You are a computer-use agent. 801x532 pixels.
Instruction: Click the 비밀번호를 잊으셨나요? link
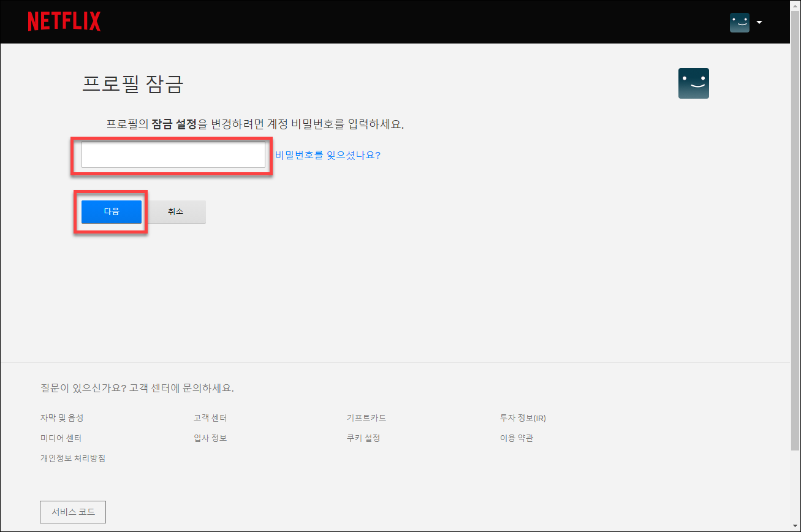[328, 155]
